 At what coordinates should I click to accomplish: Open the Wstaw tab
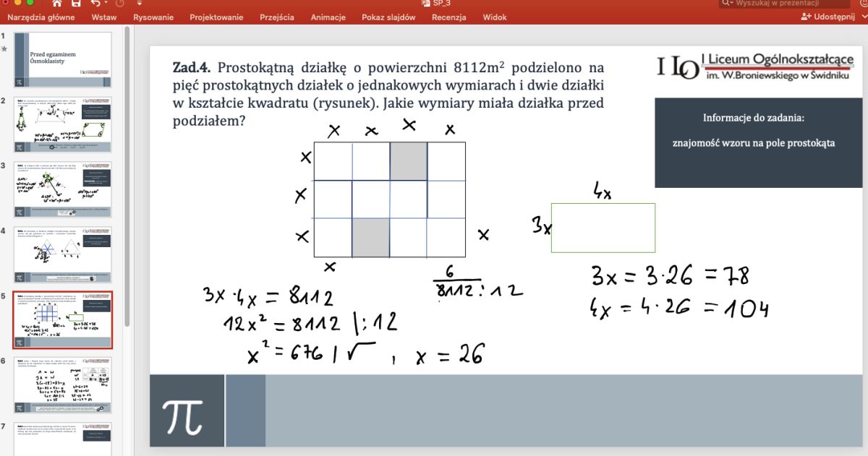[x=104, y=17]
